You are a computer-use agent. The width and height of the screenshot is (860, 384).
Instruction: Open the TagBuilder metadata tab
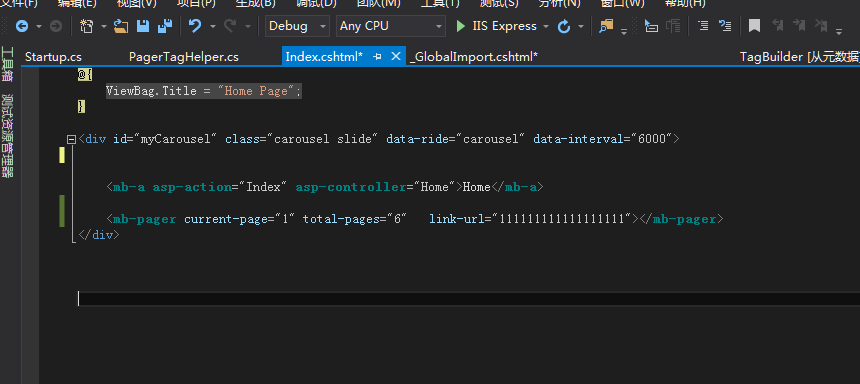point(800,57)
